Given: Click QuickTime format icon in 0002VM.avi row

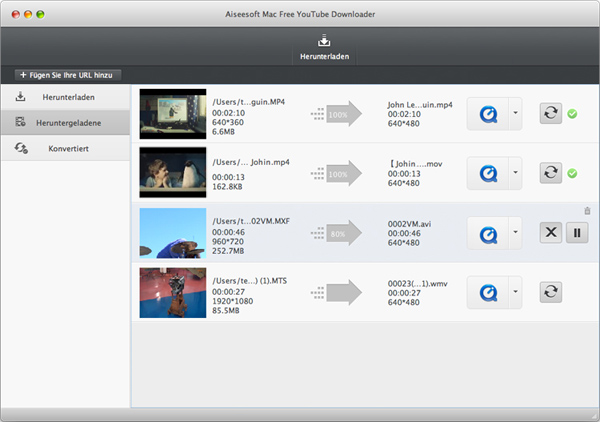Looking at the screenshot, I should [x=488, y=233].
